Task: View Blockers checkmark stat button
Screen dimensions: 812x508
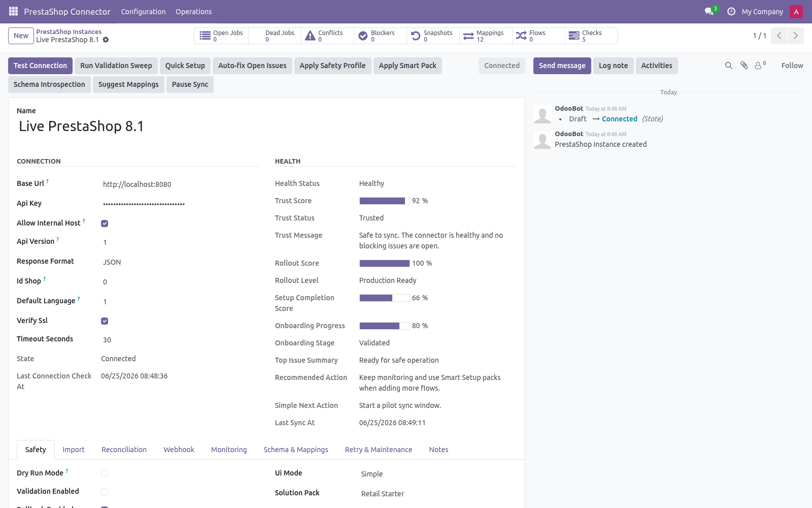Action: (380, 36)
